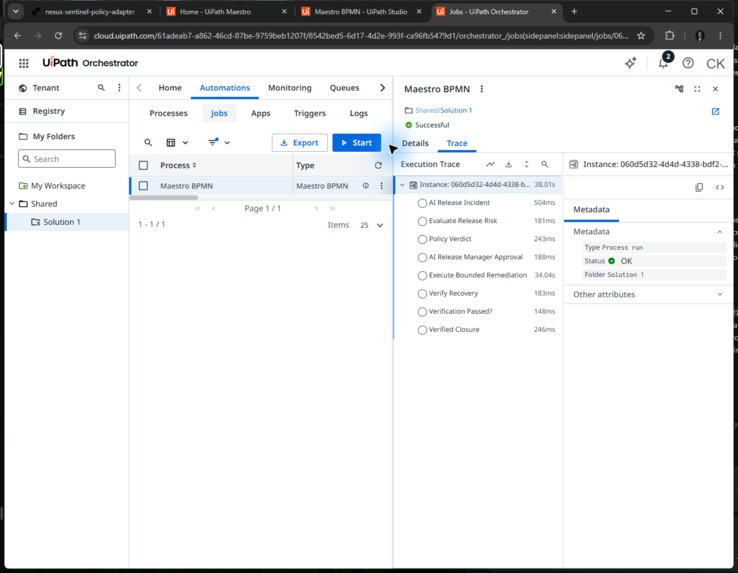
Task: Open the columns selector dropdown
Action: 177,142
